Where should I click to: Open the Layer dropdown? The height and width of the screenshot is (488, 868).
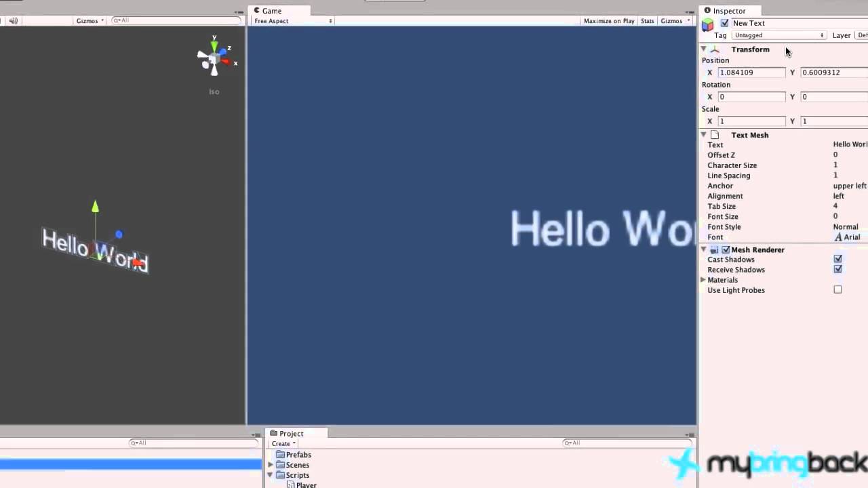862,35
